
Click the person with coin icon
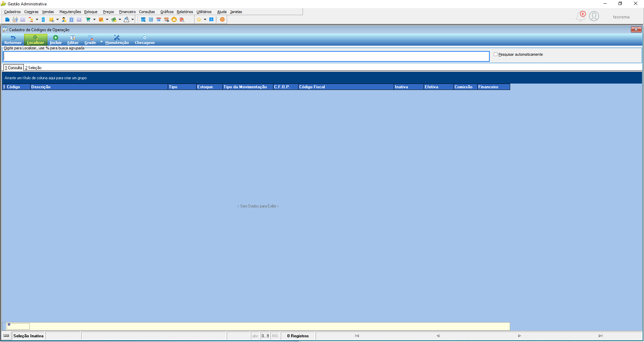pyautogui.click(x=64, y=19)
